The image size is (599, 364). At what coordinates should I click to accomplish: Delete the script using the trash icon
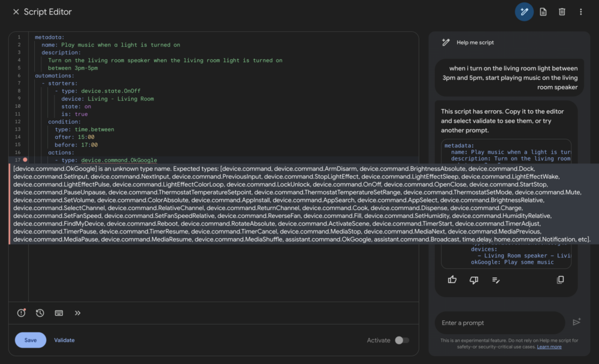point(563,11)
